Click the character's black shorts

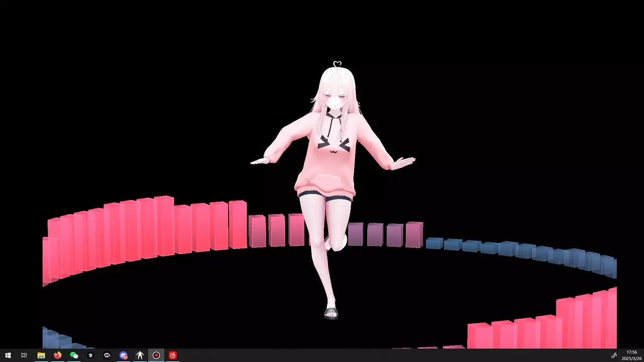pos(325,196)
